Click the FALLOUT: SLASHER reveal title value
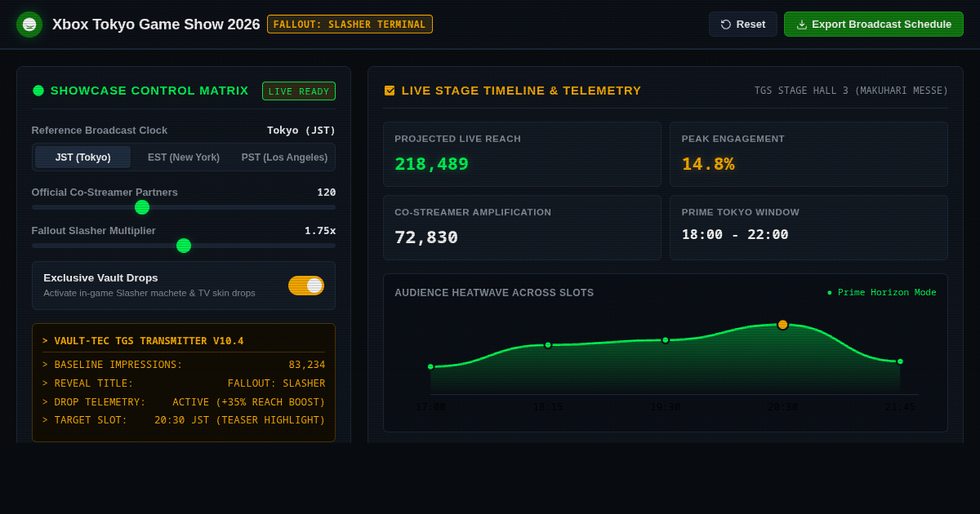 276,383
